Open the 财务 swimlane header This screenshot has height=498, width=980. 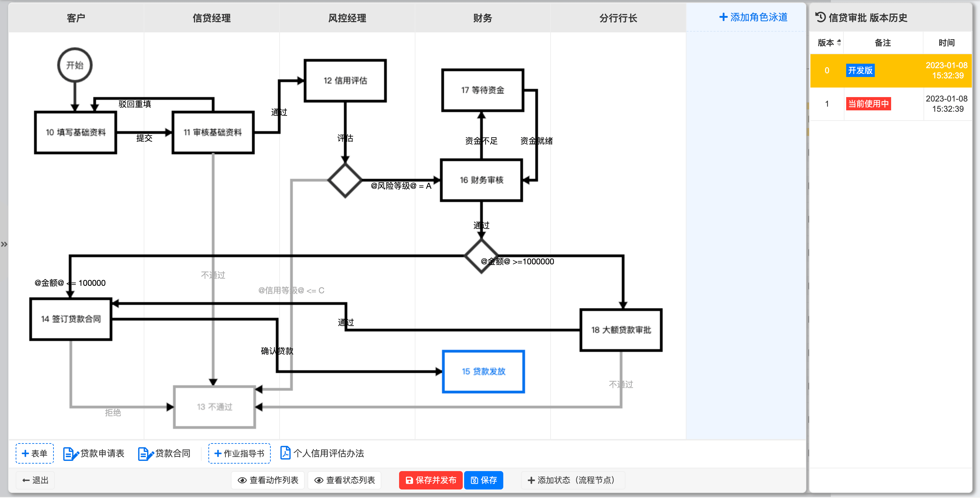pos(483,18)
